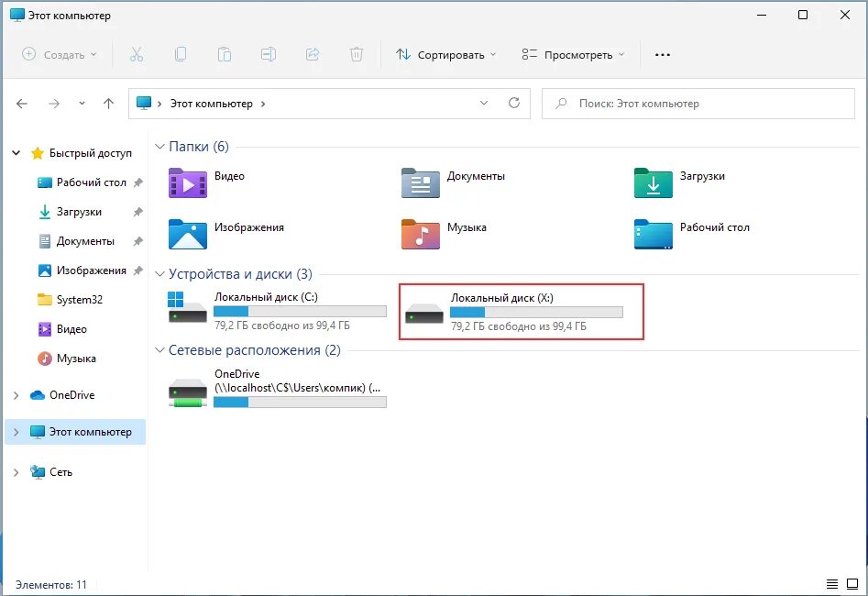Click the Share icon in toolbar

pyautogui.click(x=313, y=54)
